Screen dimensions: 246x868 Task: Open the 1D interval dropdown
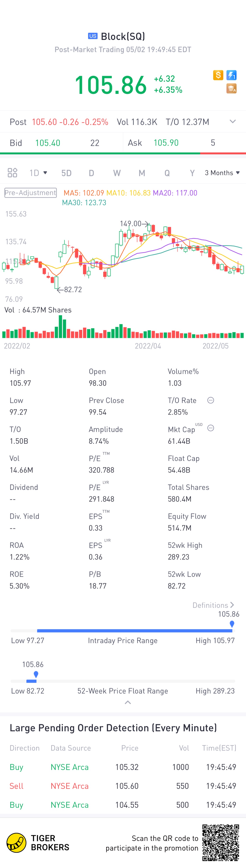pos(38,173)
